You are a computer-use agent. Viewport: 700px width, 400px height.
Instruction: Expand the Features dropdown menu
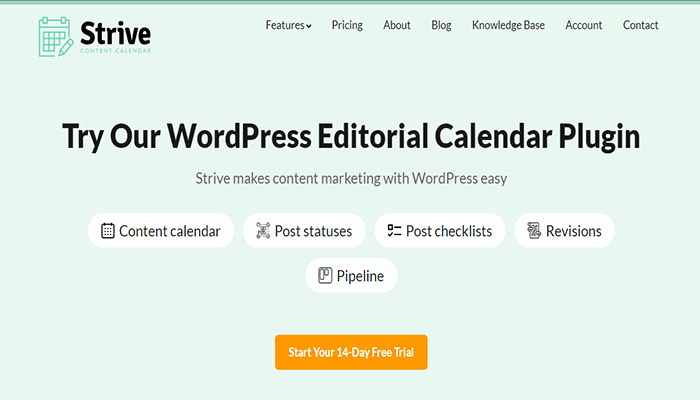click(288, 25)
